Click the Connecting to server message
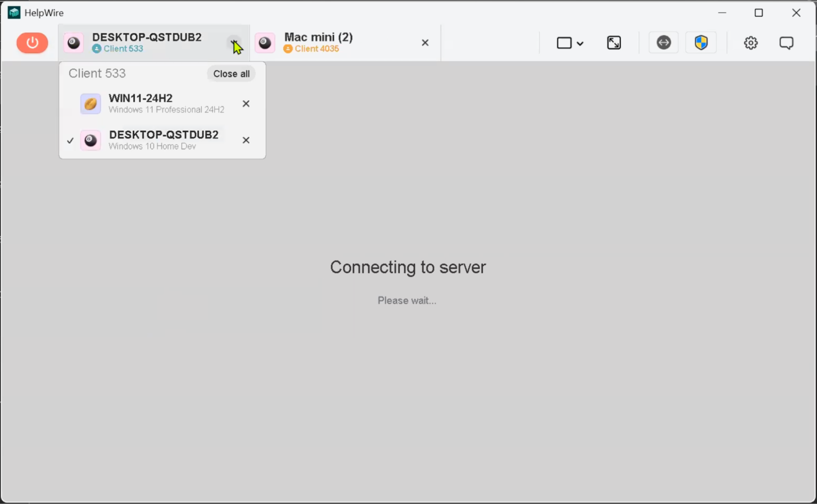Image resolution: width=817 pixels, height=504 pixels. coord(408,267)
